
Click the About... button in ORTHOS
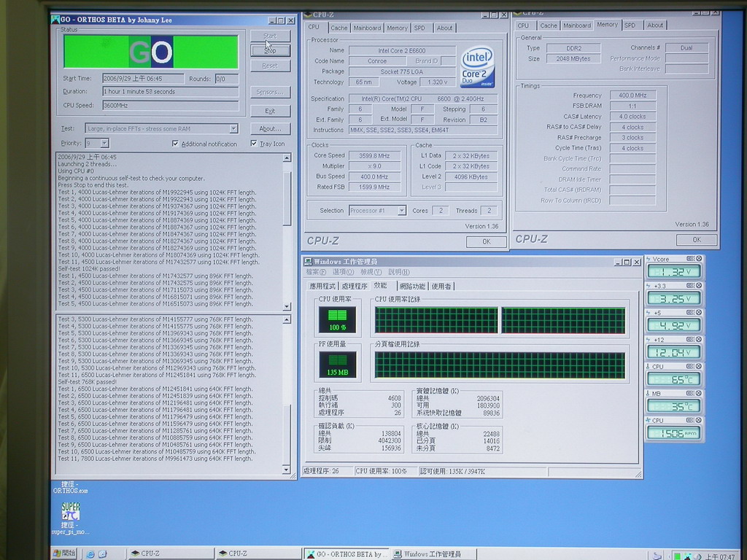pyautogui.click(x=270, y=129)
